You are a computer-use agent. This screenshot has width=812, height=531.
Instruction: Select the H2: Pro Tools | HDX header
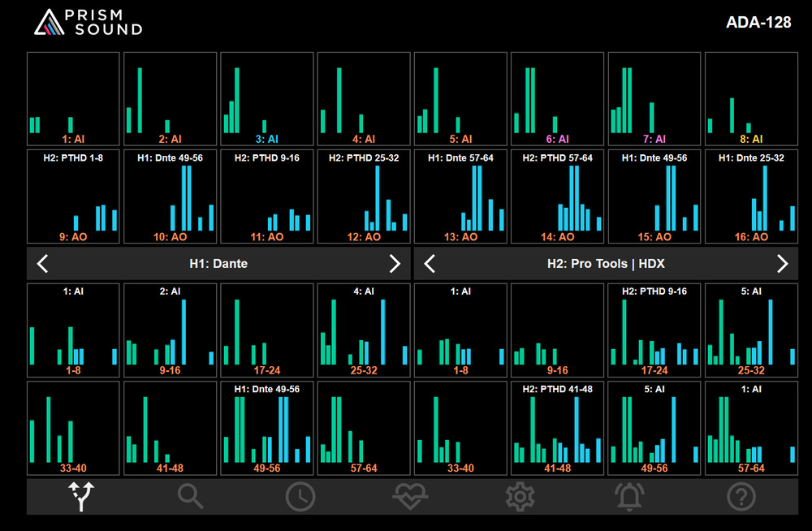point(606,264)
